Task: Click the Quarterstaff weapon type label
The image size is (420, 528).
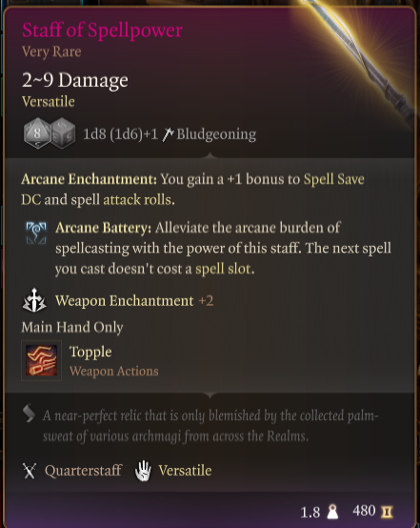Action: (83, 471)
